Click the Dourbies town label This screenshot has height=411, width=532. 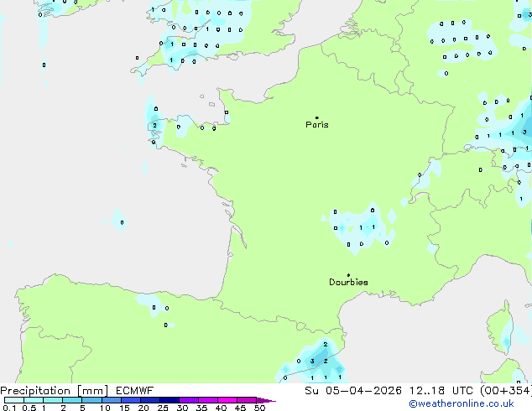(x=348, y=283)
